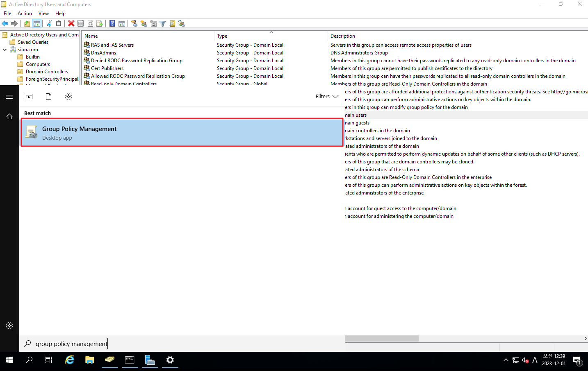The image size is (588, 371).
Task: Switch to Server Manager on the taskbar
Action: click(x=150, y=360)
